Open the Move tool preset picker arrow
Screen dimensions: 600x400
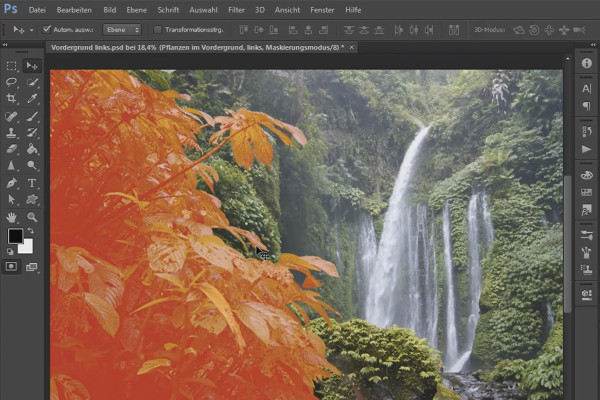point(32,30)
